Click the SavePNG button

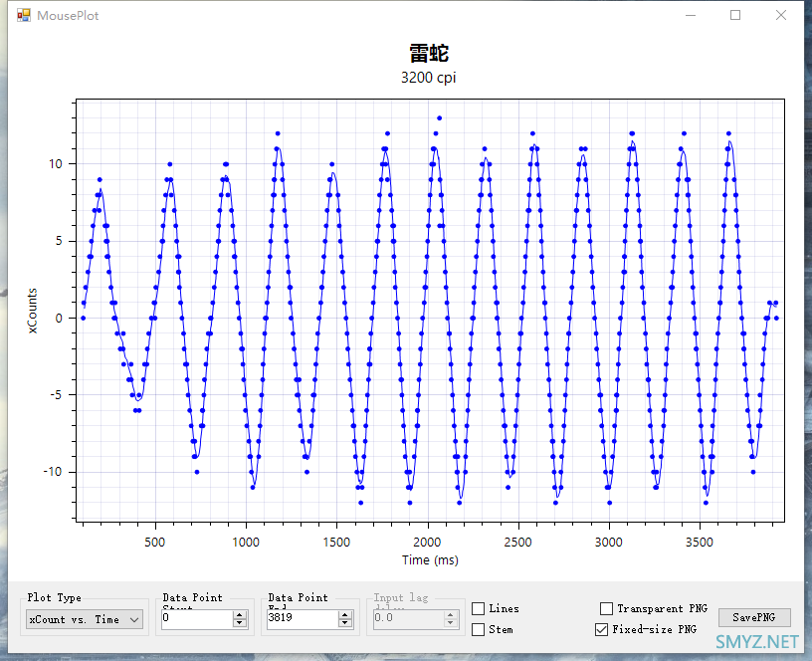754,617
